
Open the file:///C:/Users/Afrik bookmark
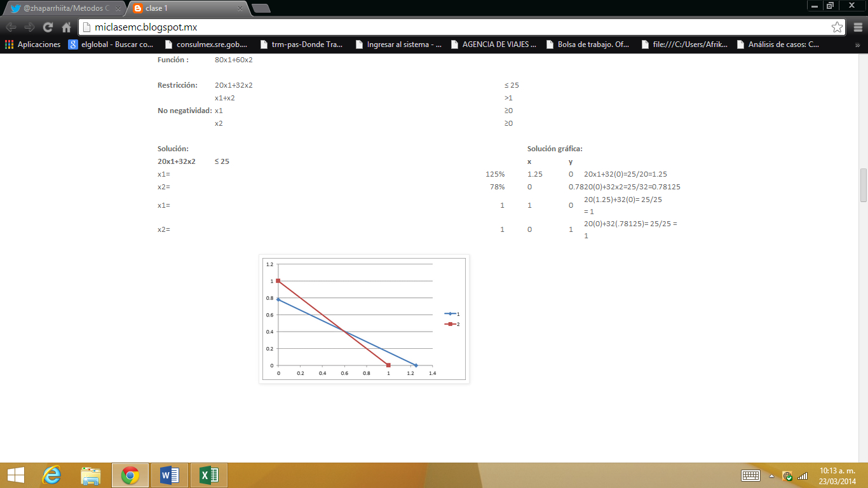[x=684, y=44]
